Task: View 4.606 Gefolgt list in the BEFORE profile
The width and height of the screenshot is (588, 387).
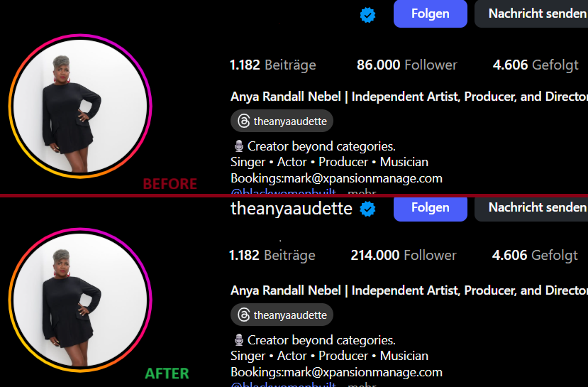Action: (x=536, y=65)
